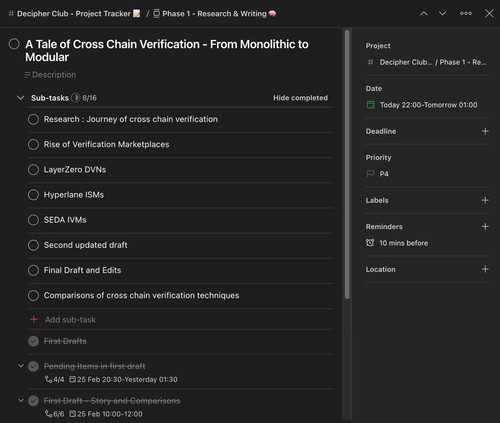The image size is (500, 423).
Task: Mark main task A Tale of Cross Chain complete
Action: [14, 44]
